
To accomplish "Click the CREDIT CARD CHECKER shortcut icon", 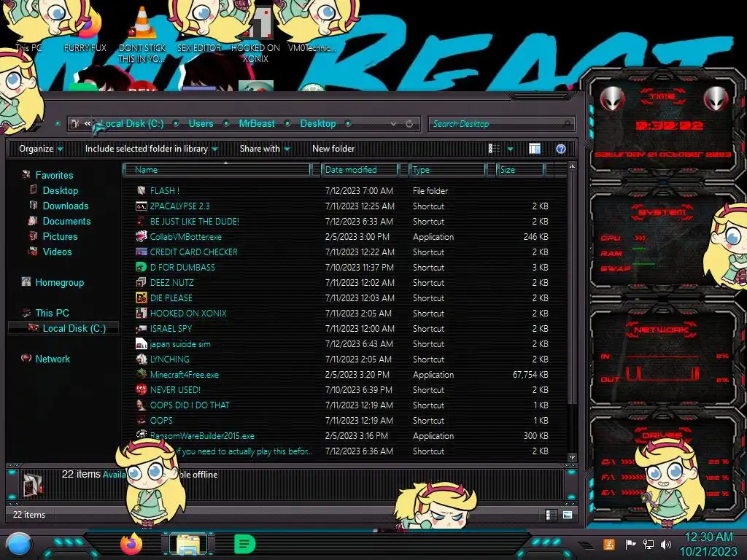I will coord(141,252).
